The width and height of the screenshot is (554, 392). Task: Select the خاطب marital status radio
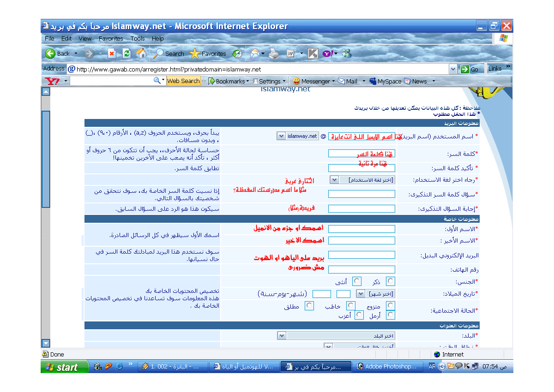click(x=351, y=306)
